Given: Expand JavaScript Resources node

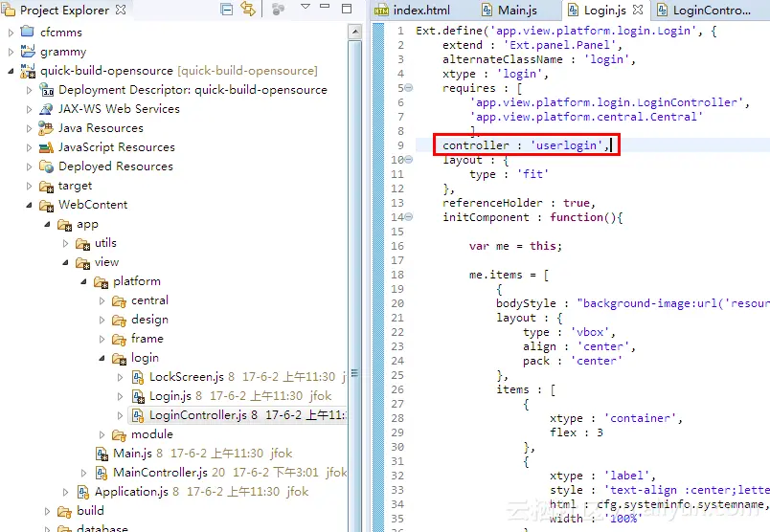Looking at the screenshot, I should point(29,147).
